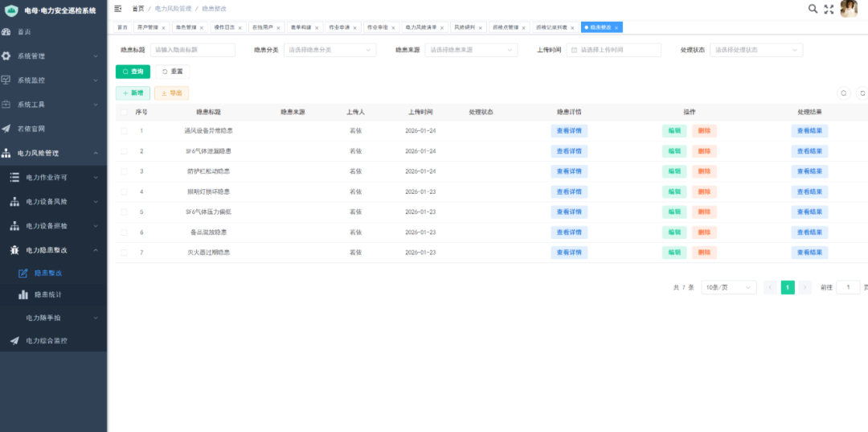Image resolution: width=868 pixels, height=432 pixels.
Task: Click the tree icon beside 电力风险管理
Action: point(6,153)
